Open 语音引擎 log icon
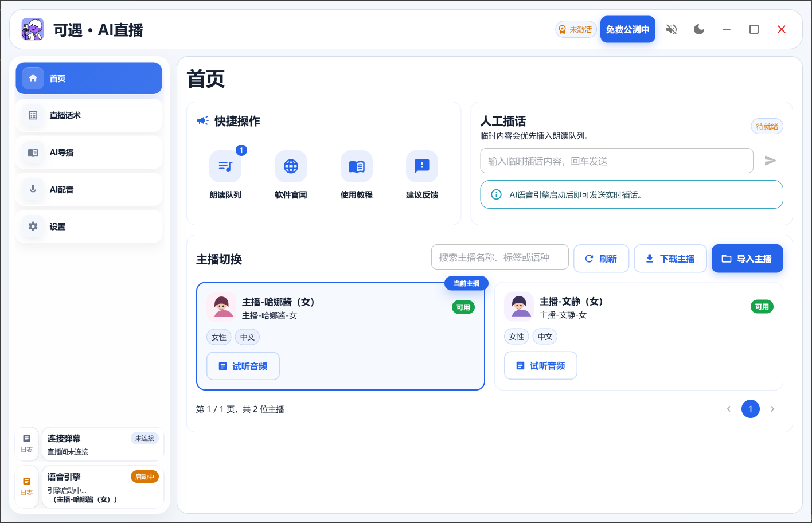 27,486
